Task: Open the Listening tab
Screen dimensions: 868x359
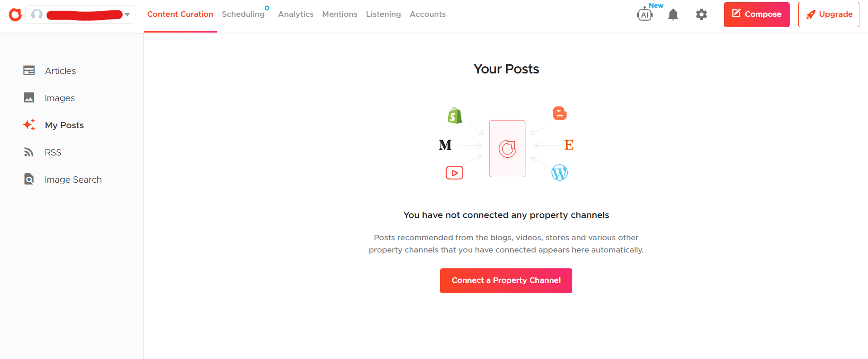Action: tap(383, 15)
